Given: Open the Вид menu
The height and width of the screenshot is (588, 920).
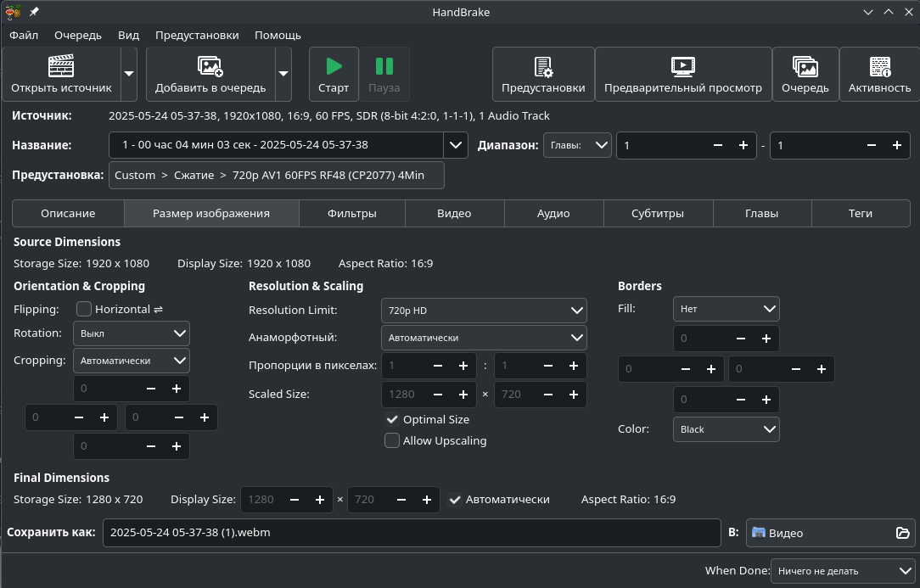Looking at the screenshot, I should pyautogui.click(x=128, y=35).
